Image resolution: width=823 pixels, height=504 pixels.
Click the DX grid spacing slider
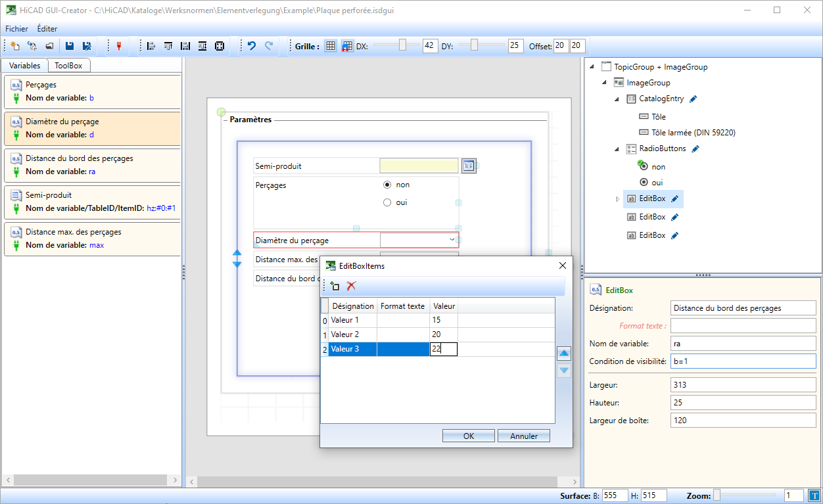[402, 45]
